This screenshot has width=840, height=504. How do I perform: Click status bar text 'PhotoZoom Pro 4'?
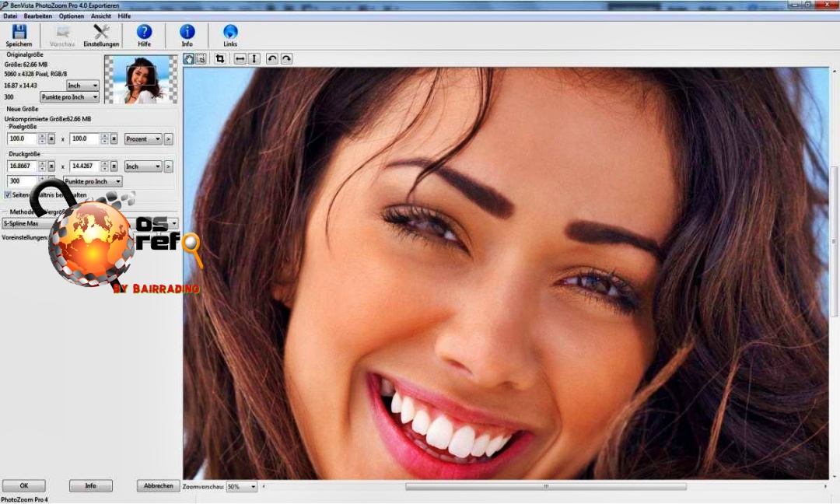[x=25, y=499]
